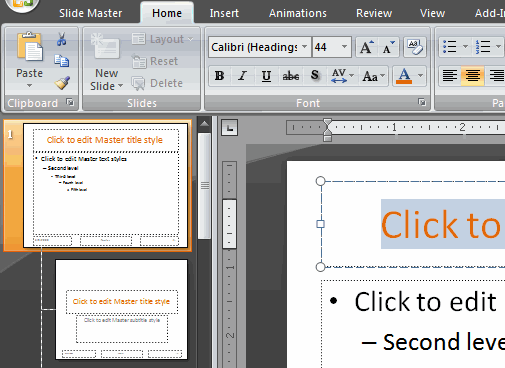505x368 pixels.
Task: Apply text shadow with S icon
Action: [x=314, y=76]
